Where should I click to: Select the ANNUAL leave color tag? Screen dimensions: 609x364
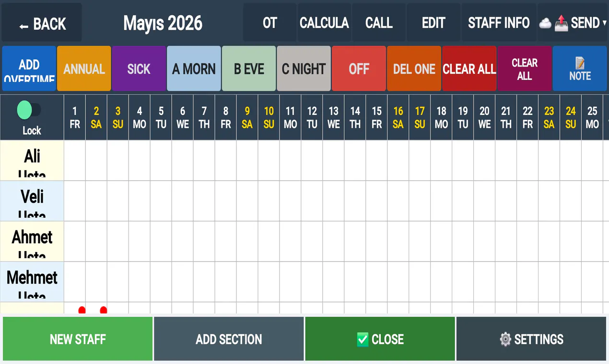coord(84,68)
